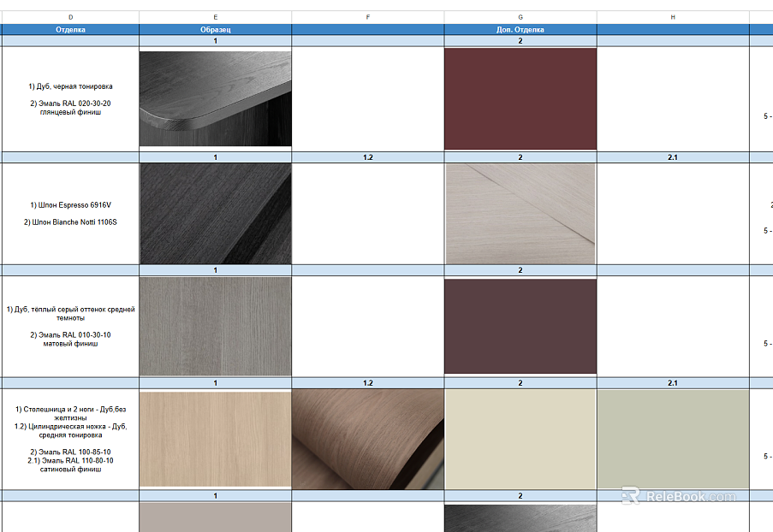This screenshot has height=532, width=773.
Task: Click '2' label above cream swatch
Action: [x=520, y=382]
